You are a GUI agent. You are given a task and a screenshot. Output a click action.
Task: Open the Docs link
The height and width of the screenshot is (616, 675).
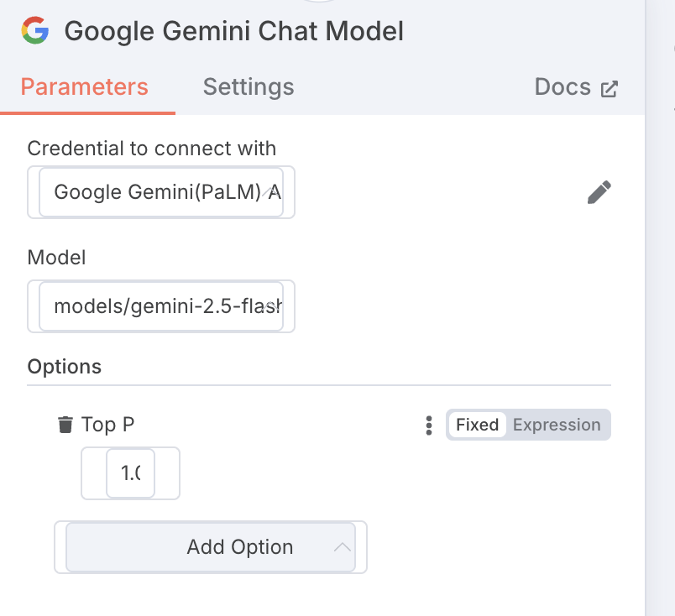[562, 86]
